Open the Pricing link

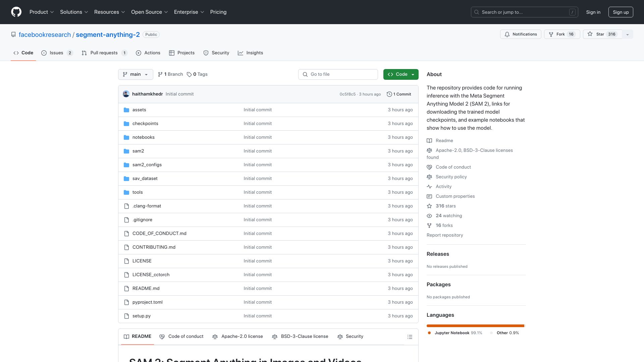(x=218, y=12)
